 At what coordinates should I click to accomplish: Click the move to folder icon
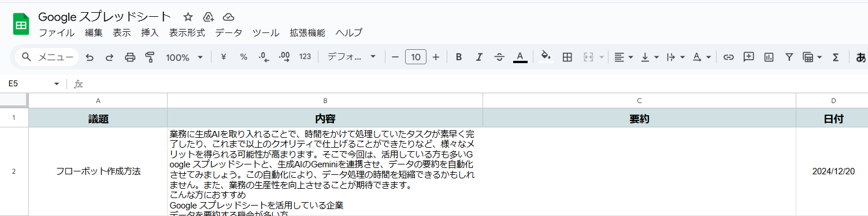pyautogui.click(x=209, y=17)
